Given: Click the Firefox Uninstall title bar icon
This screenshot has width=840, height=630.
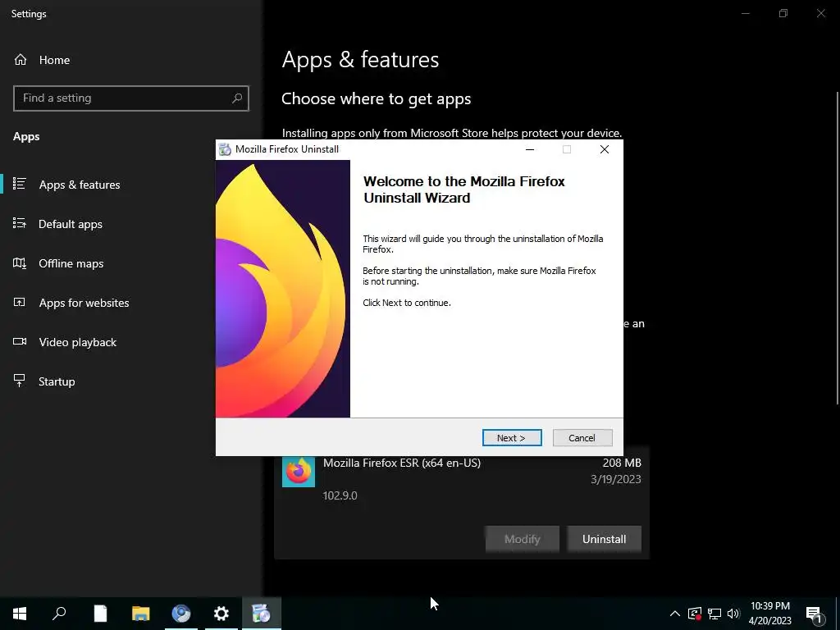Looking at the screenshot, I should pyautogui.click(x=225, y=149).
